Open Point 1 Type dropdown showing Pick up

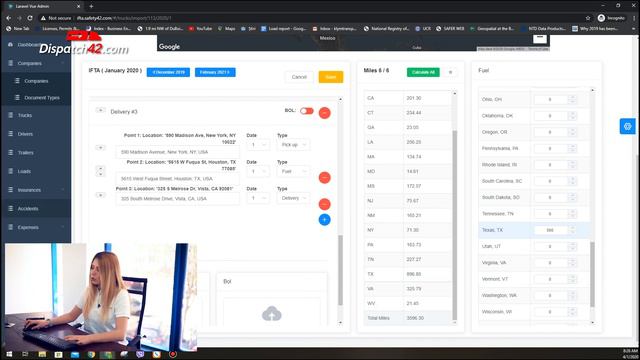coord(293,144)
